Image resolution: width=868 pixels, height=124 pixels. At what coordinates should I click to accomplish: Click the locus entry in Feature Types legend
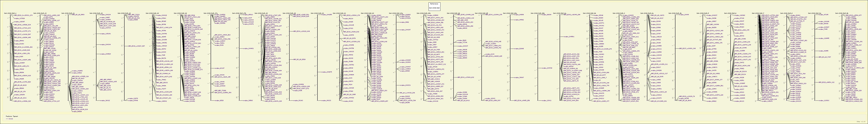coord(11,119)
